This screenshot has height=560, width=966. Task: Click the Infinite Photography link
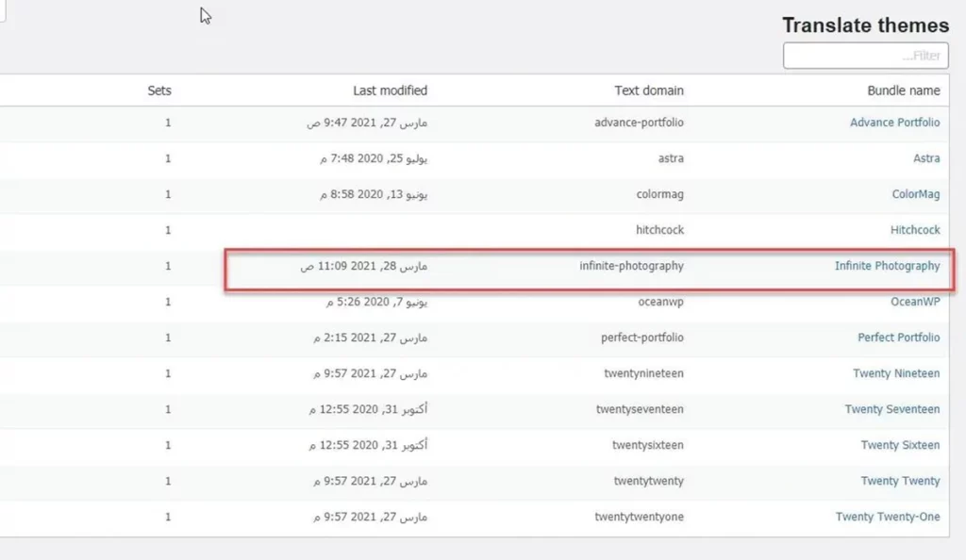pos(887,266)
